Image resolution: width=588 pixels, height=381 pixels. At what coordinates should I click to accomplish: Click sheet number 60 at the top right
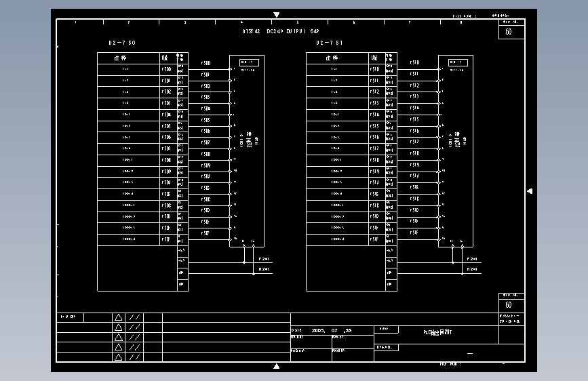coord(509,32)
